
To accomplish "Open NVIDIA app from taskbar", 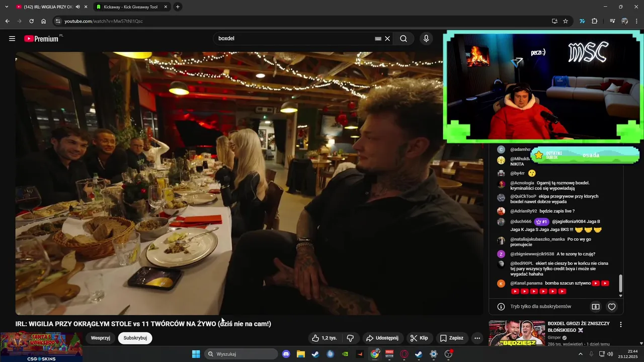I will click(x=345, y=354).
